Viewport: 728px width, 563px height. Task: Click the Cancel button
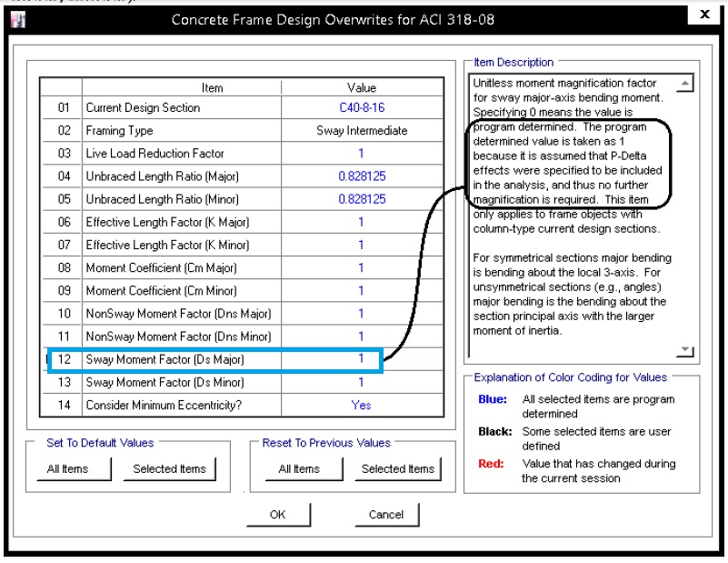click(x=386, y=514)
